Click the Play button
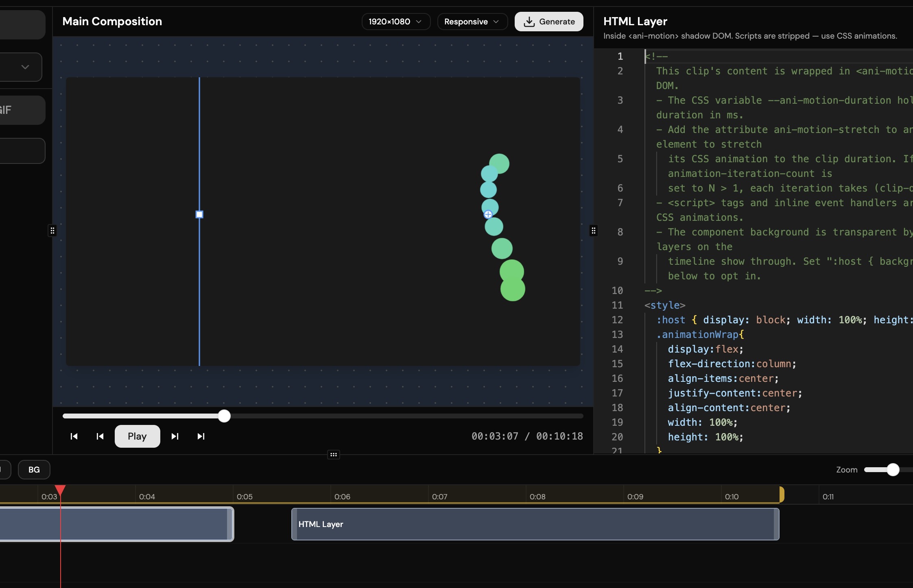913x588 pixels. (137, 436)
